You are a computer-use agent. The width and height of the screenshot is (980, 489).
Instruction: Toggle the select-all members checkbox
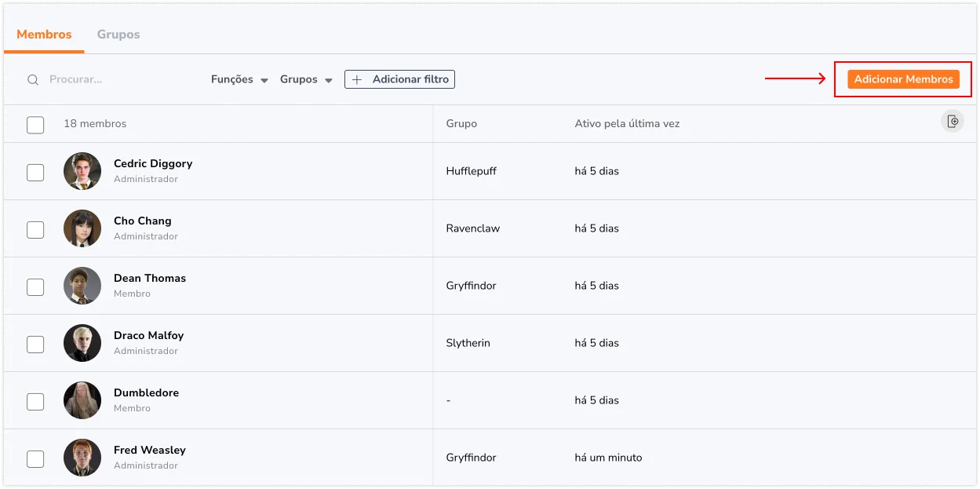coord(35,125)
